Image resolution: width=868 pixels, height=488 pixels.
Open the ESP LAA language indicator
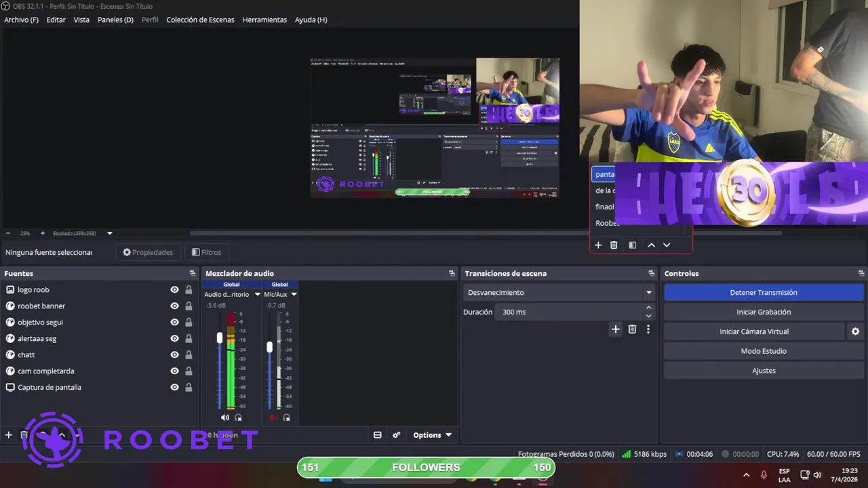click(784, 475)
